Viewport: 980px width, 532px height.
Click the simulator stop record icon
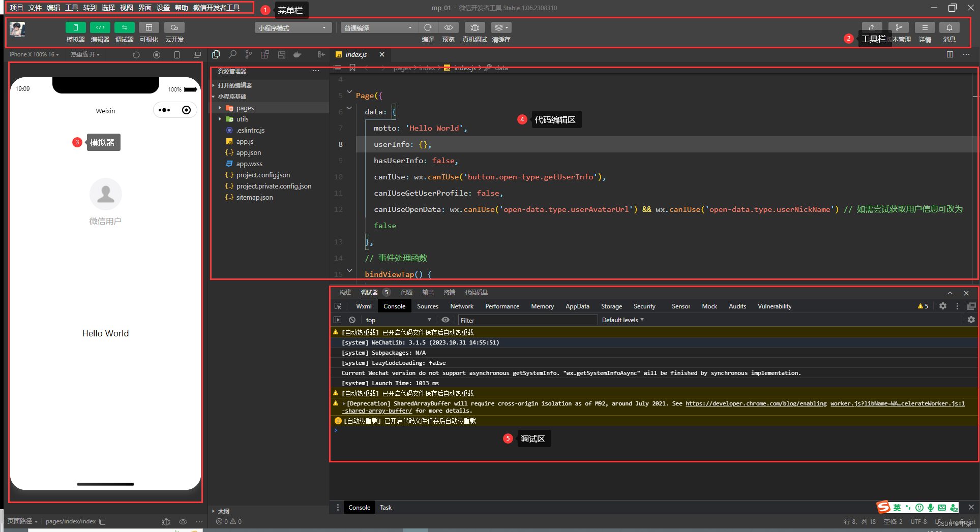(157, 55)
